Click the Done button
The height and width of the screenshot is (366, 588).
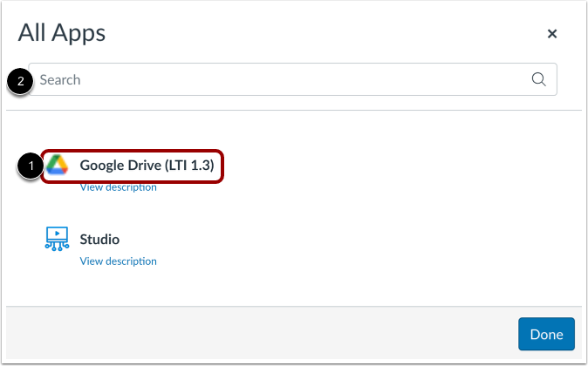546,334
